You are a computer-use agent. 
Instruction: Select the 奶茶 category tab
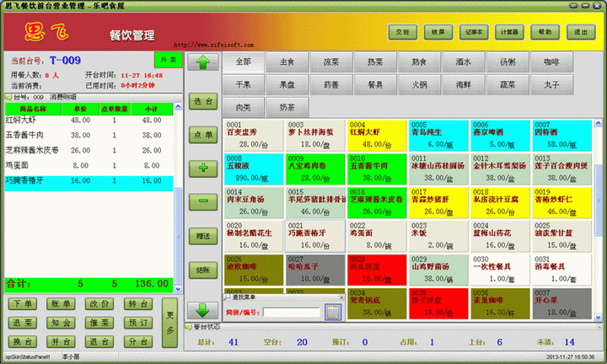point(287,108)
